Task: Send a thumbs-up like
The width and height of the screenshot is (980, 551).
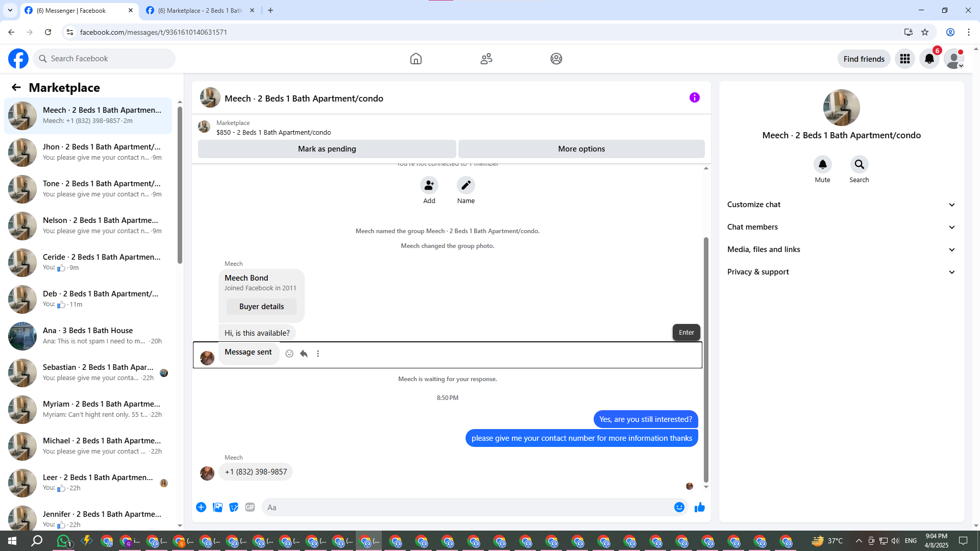Action: (699, 507)
